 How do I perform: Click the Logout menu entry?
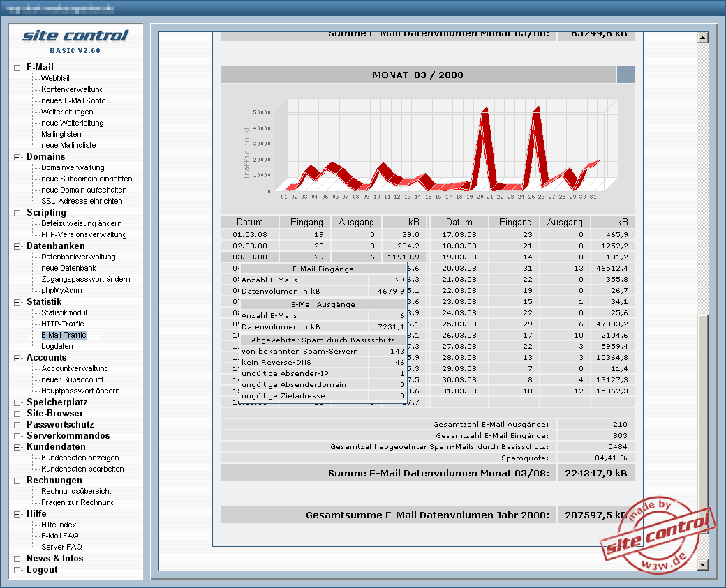[x=42, y=569]
